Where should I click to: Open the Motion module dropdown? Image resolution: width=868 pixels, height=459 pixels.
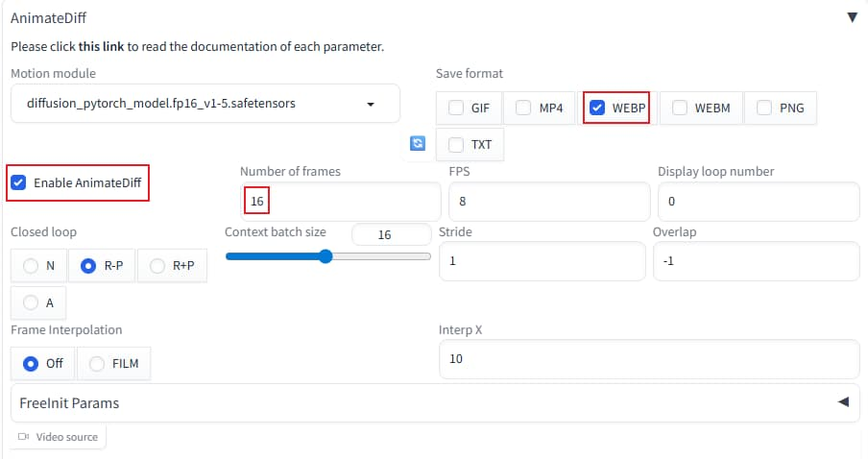(x=205, y=104)
